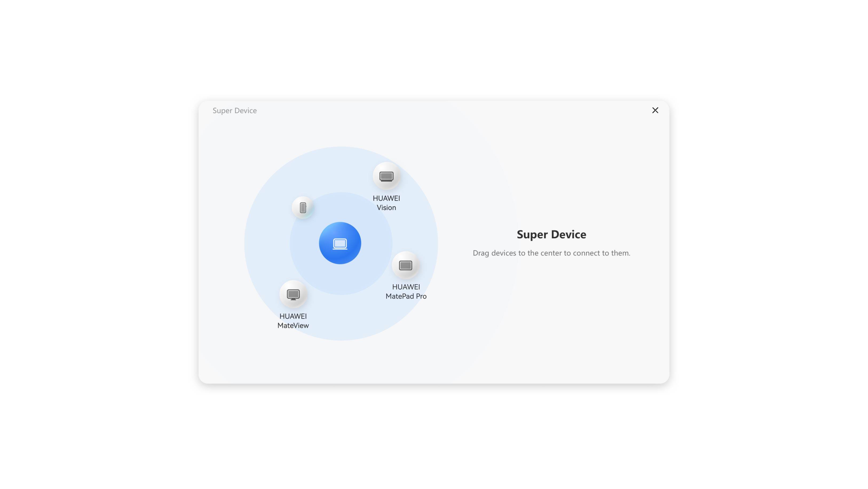The height and width of the screenshot is (489, 868).
Task: Click the bold Super Device heading
Action: point(551,234)
